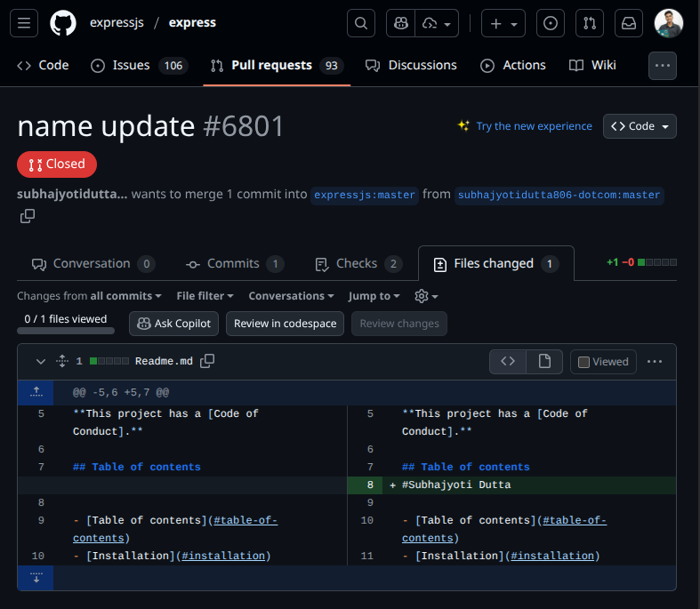This screenshot has height=609, width=700.
Task: Open the Issues tab
Action: pos(139,65)
